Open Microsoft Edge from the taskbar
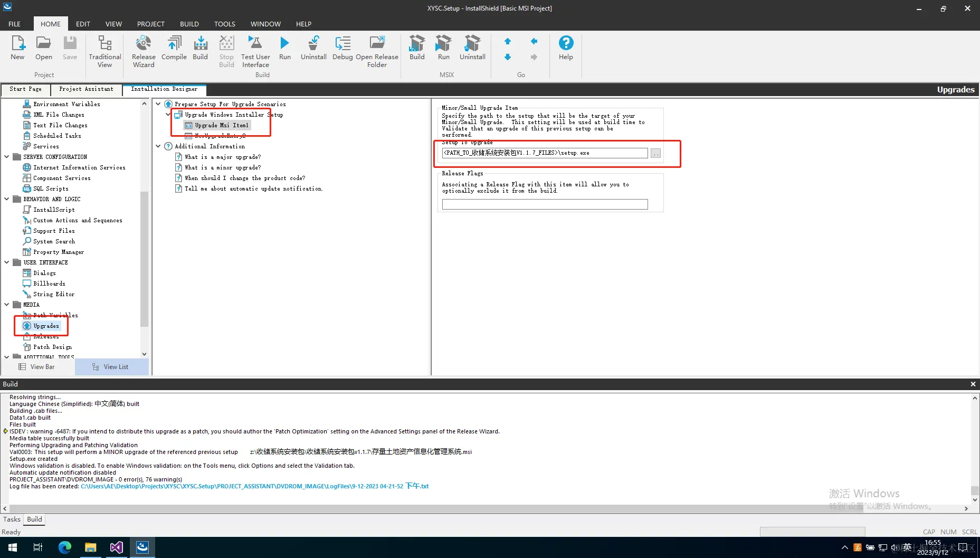This screenshot has height=558, width=980. click(64, 547)
